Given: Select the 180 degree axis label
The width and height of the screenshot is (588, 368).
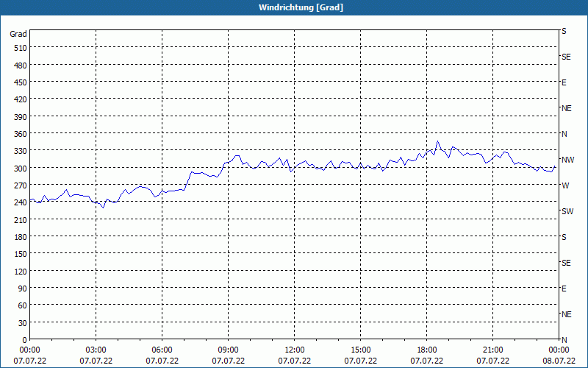Looking at the screenshot, I should pos(21,237).
